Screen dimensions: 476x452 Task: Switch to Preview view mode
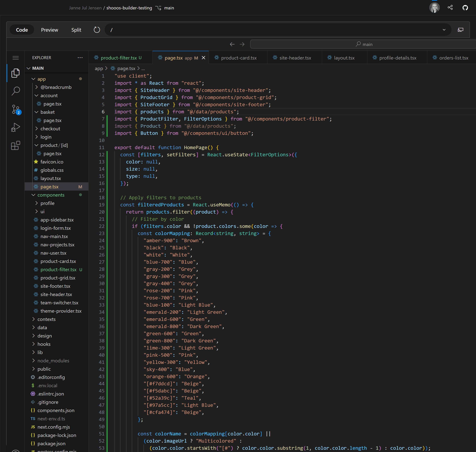pos(49,30)
